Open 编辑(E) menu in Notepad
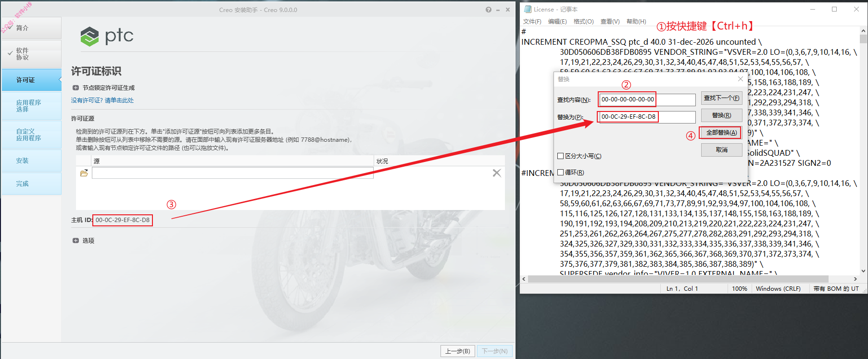This screenshot has height=359, width=868. click(x=557, y=22)
